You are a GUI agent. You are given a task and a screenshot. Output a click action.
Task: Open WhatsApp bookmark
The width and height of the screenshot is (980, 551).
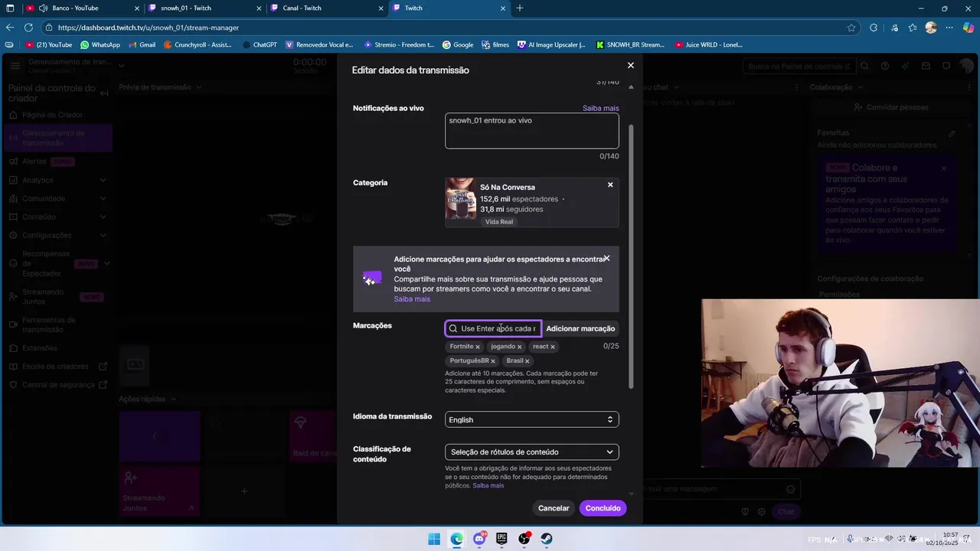click(100, 45)
